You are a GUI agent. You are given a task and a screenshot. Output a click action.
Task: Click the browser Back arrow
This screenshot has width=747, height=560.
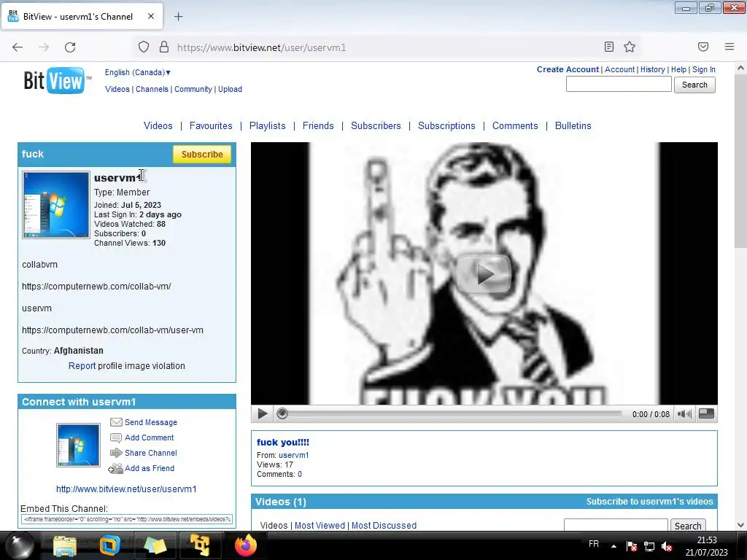point(18,47)
